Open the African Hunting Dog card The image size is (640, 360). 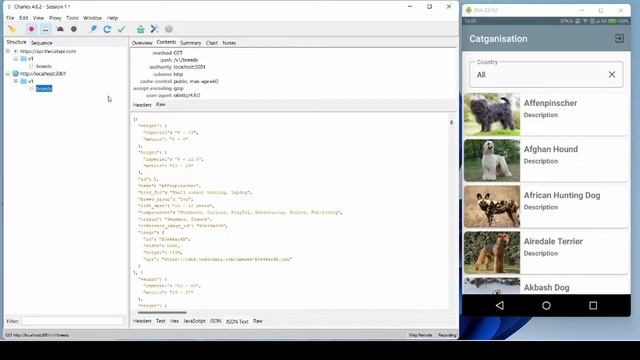click(x=546, y=207)
